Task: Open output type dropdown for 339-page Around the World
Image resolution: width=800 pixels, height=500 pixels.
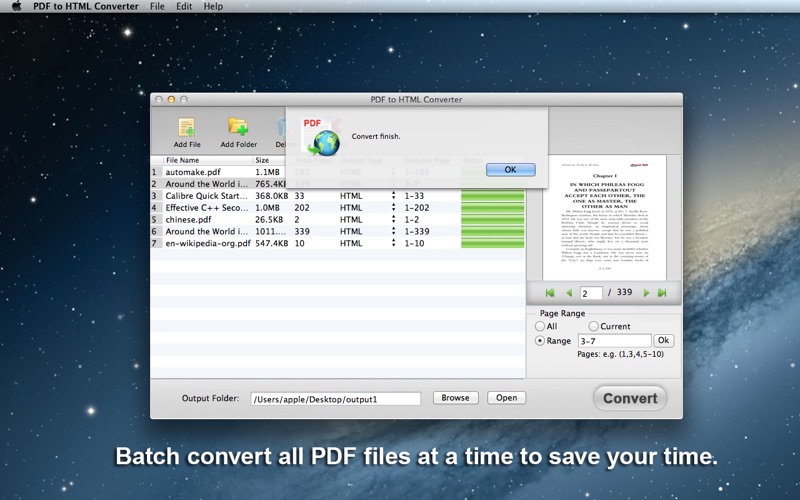Action: (393, 231)
